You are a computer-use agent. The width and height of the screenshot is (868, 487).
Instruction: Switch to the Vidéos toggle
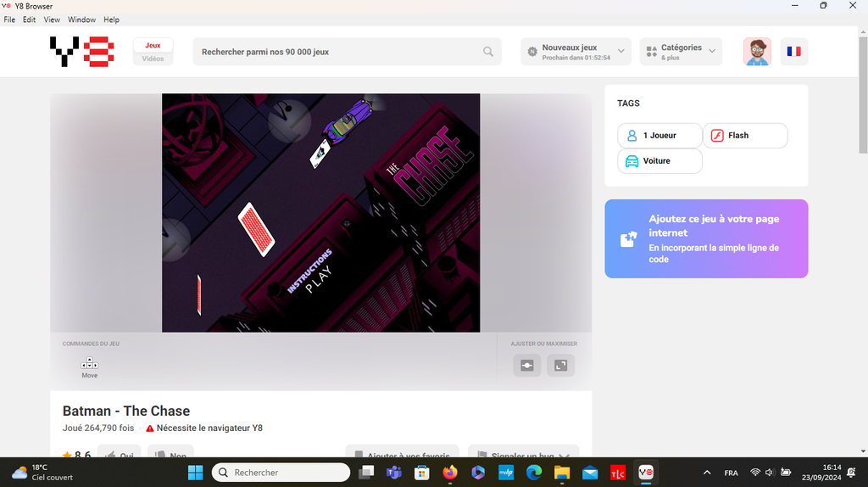coord(153,59)
